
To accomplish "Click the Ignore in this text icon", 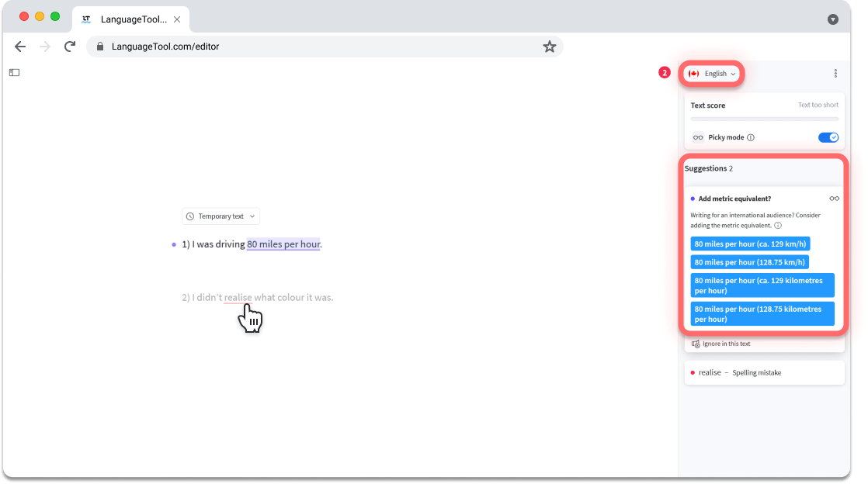I will 696,344.
